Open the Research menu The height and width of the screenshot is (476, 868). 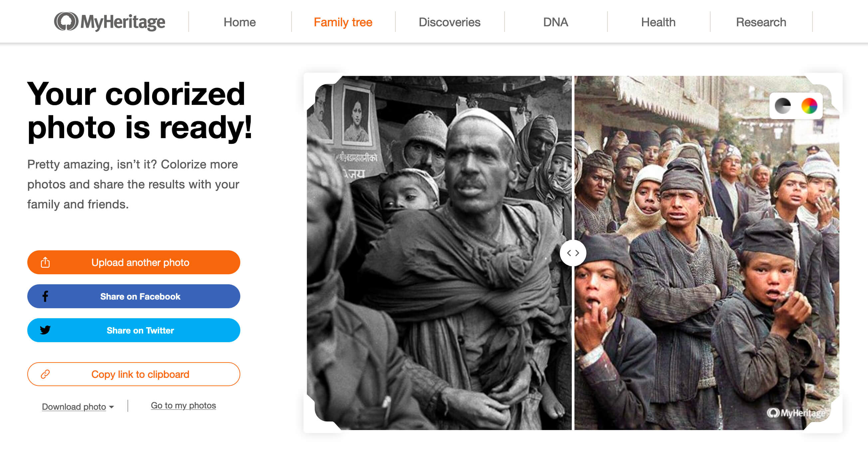coord(761,22)
